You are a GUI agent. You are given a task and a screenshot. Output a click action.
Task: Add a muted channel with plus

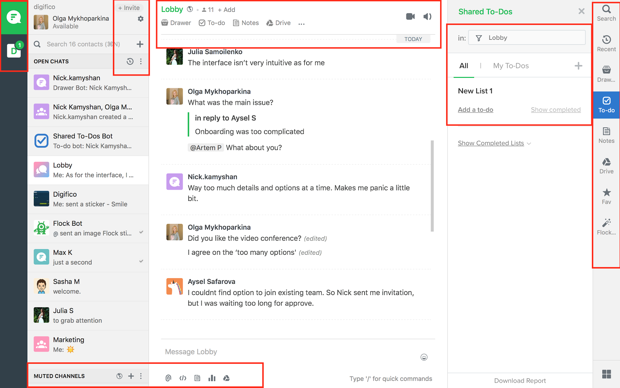pyautogui.click(x=131, y=376)
